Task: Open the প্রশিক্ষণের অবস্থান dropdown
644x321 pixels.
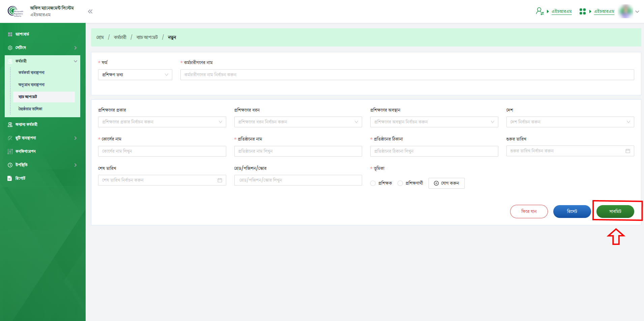Action: pyautogui.click(x=434, y=122)
